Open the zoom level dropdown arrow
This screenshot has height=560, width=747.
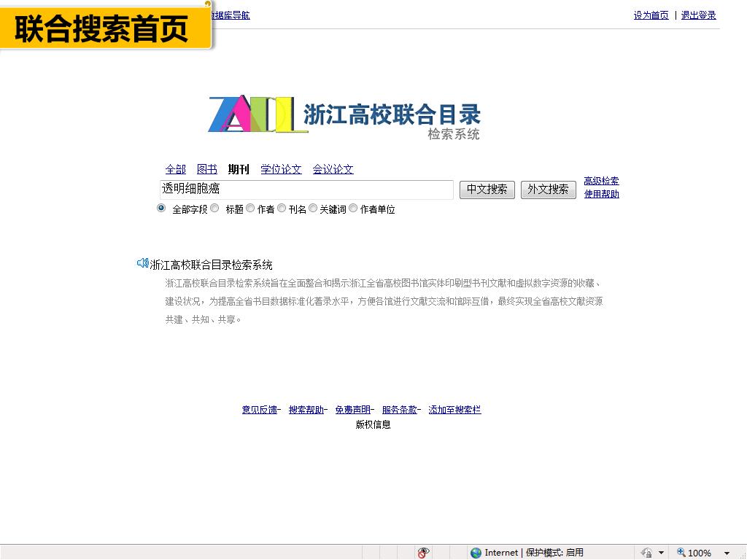(727, 553)
